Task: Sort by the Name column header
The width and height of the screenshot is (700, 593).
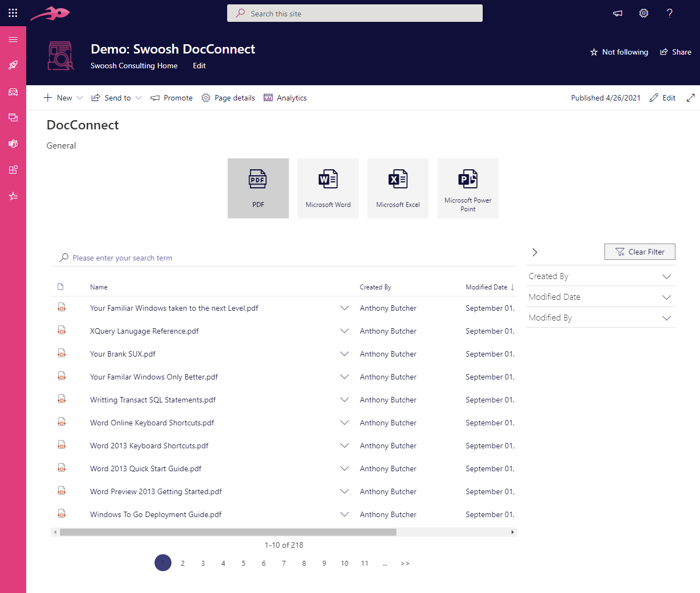Action: click(99, 287)
